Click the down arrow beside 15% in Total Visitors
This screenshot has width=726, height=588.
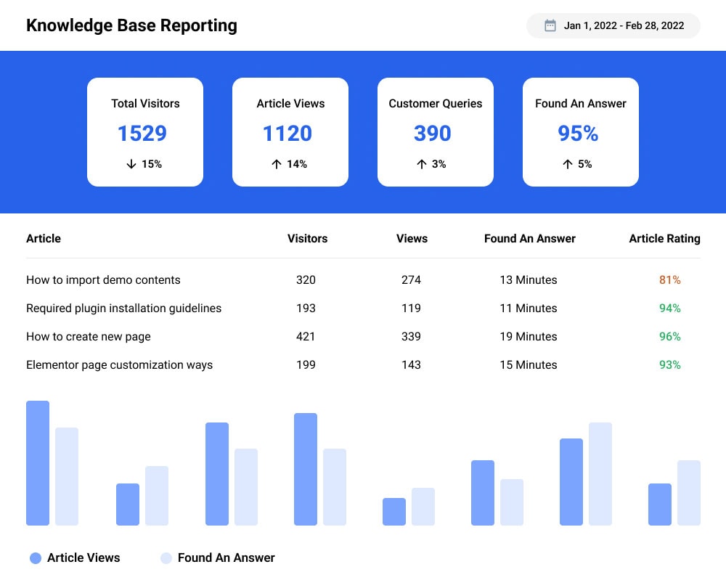[131, 164]
